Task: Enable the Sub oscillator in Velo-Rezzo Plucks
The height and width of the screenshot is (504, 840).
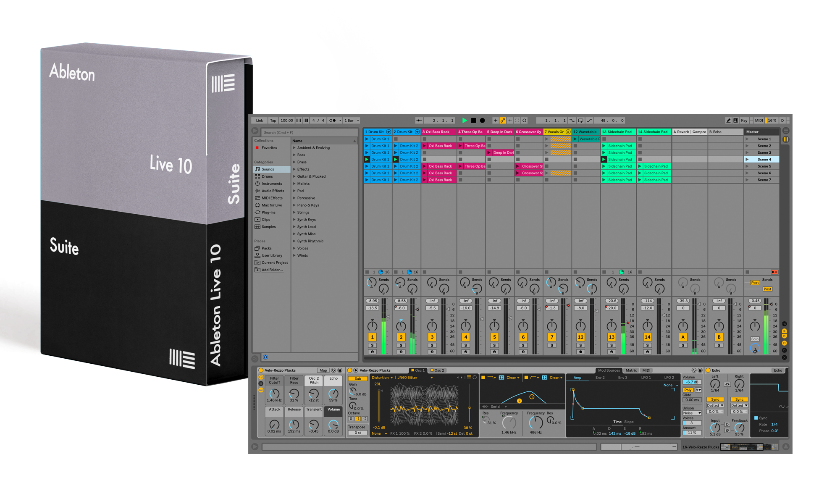Action: click(x=357, y=378)
